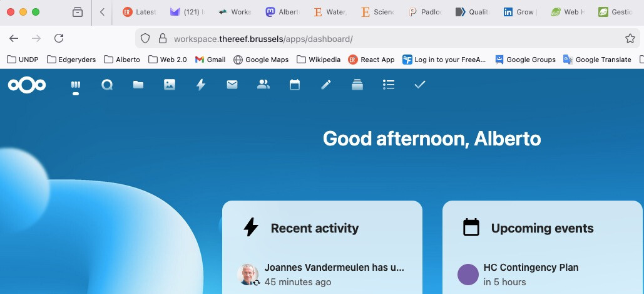Click the address bar URL field
This screenshot has height=294, width=644.
[x=376, y=39]
